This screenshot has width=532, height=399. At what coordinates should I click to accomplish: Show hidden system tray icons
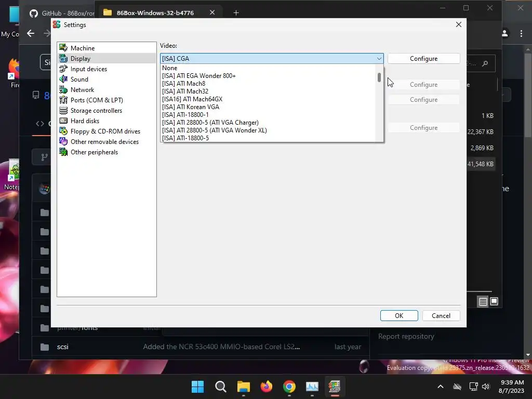tap(441, 387)
